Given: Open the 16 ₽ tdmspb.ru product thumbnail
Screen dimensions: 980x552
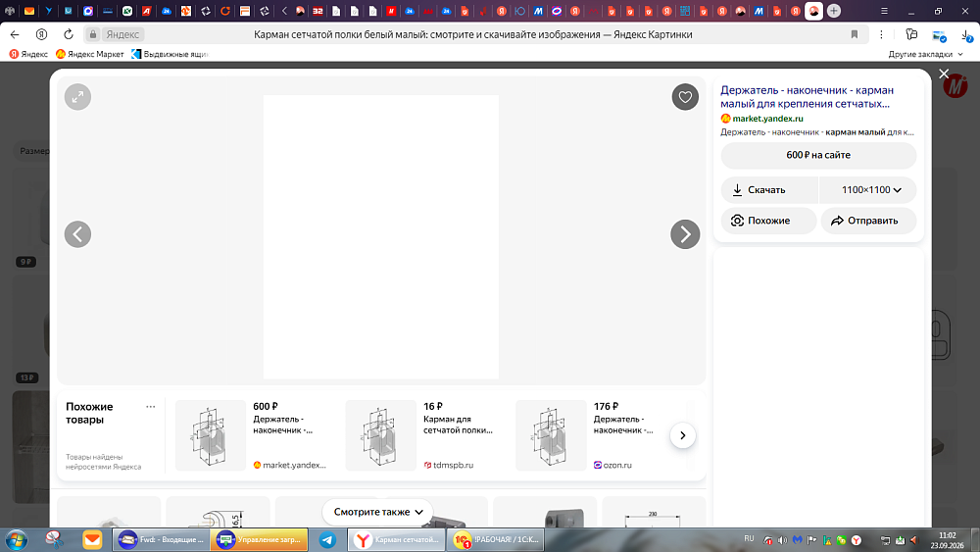Looking at the screenshot, I should 380,435.
